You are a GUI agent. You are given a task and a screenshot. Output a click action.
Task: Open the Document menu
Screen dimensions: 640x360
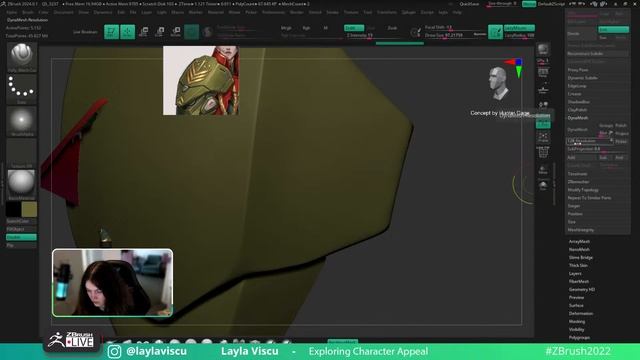click(x=63, y=12)
